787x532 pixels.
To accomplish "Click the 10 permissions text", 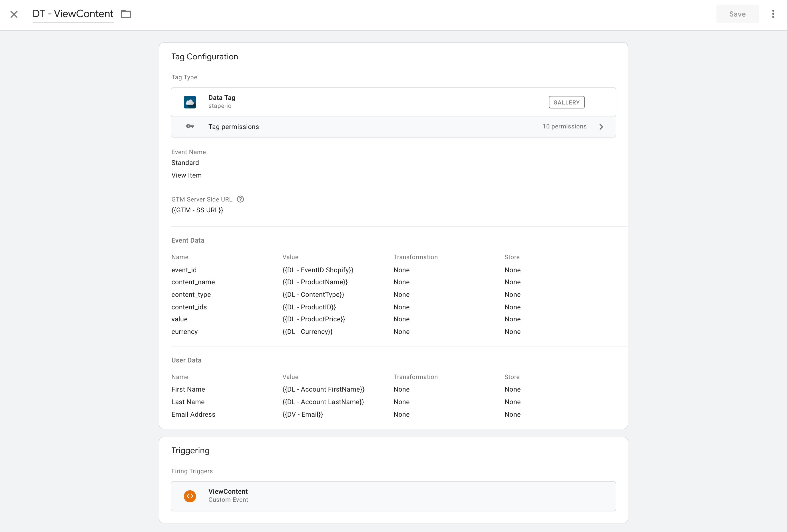I will pyautogui.click(x=564, y=126).
